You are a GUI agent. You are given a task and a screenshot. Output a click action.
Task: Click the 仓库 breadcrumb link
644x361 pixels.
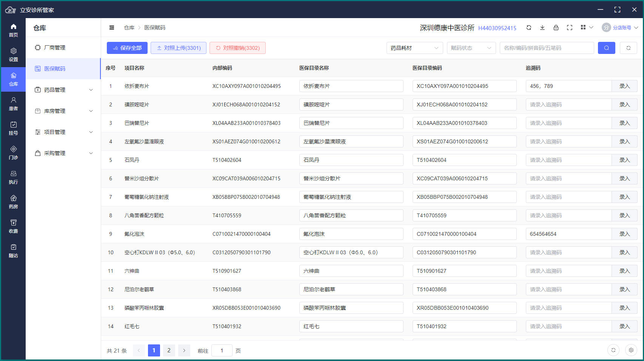tap(129, 28)
